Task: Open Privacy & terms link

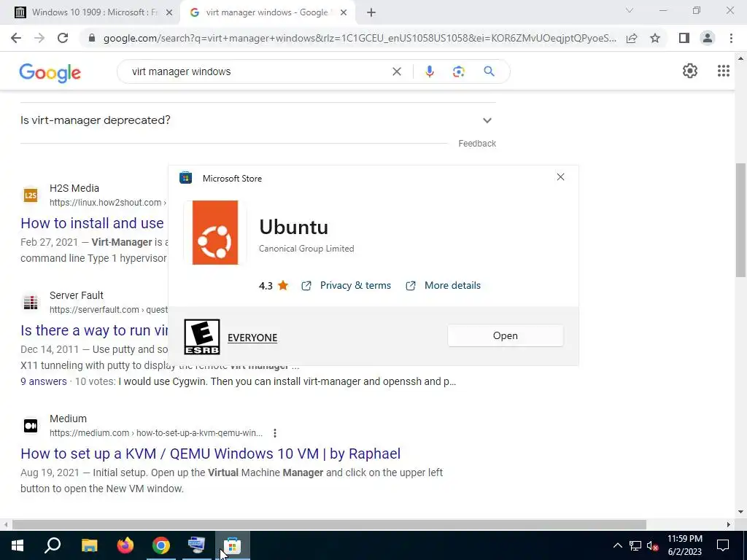Action: pyautogui.click(x=355, y=285)
